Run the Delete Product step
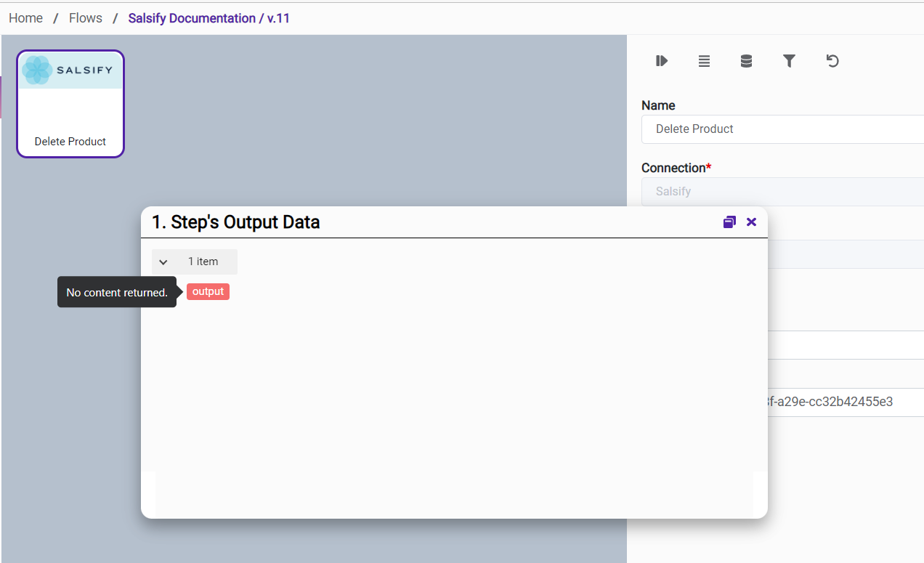 click(661, 61)
